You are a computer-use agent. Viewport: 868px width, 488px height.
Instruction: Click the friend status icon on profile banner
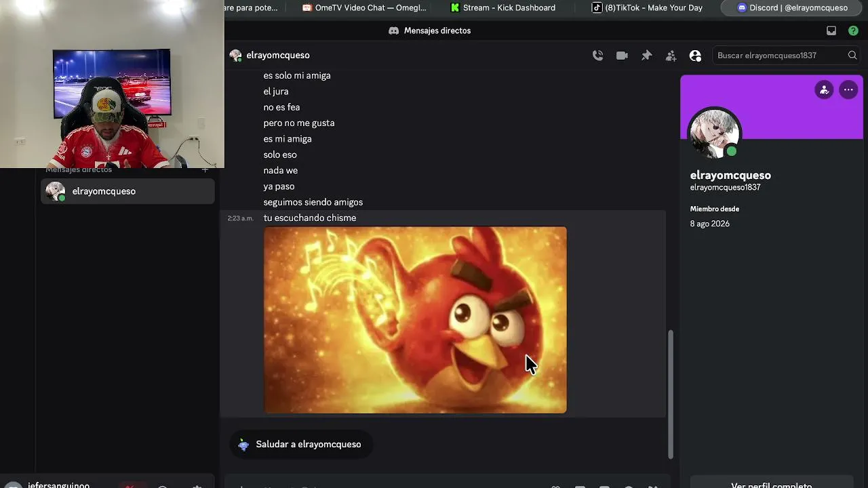pyautogui.click(x=824, y=89)
